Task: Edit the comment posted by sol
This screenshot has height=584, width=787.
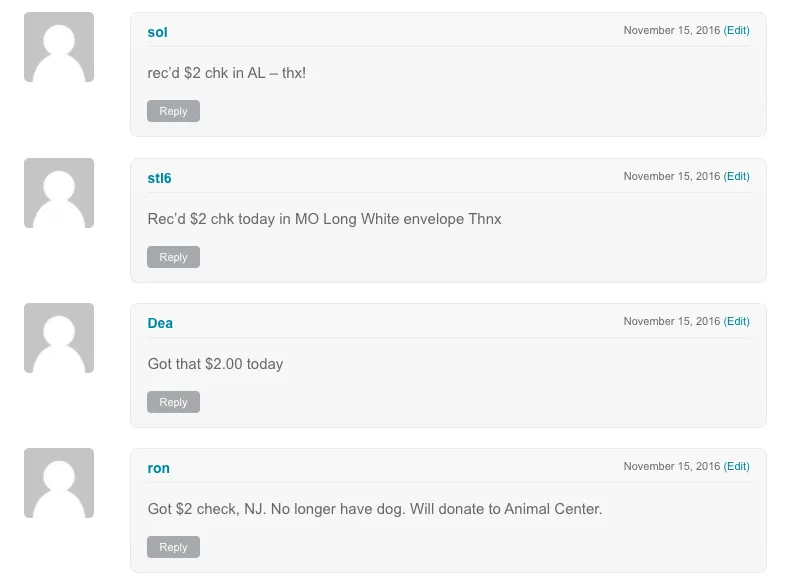Action: (736, 30)
